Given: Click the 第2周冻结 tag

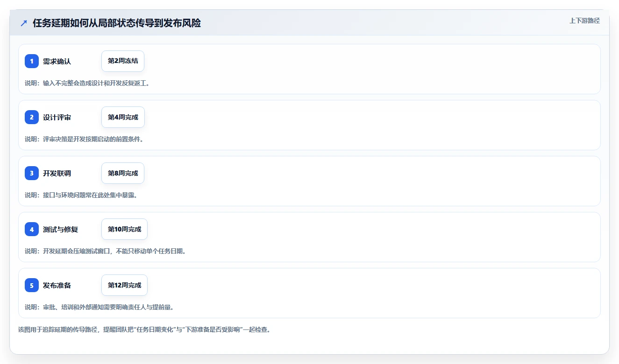Looking at the screenshot, I should (123, 61).
